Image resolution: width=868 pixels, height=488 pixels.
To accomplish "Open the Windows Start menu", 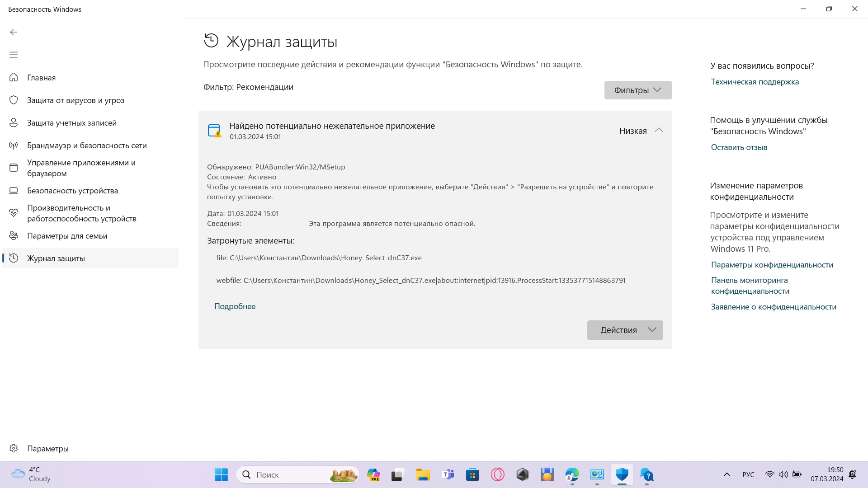I will [221, 475].
